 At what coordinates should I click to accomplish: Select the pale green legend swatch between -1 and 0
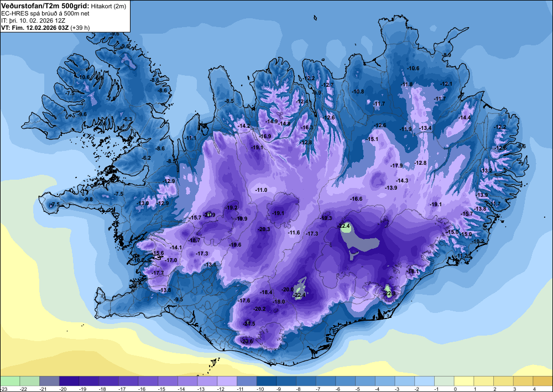[445, 381]
